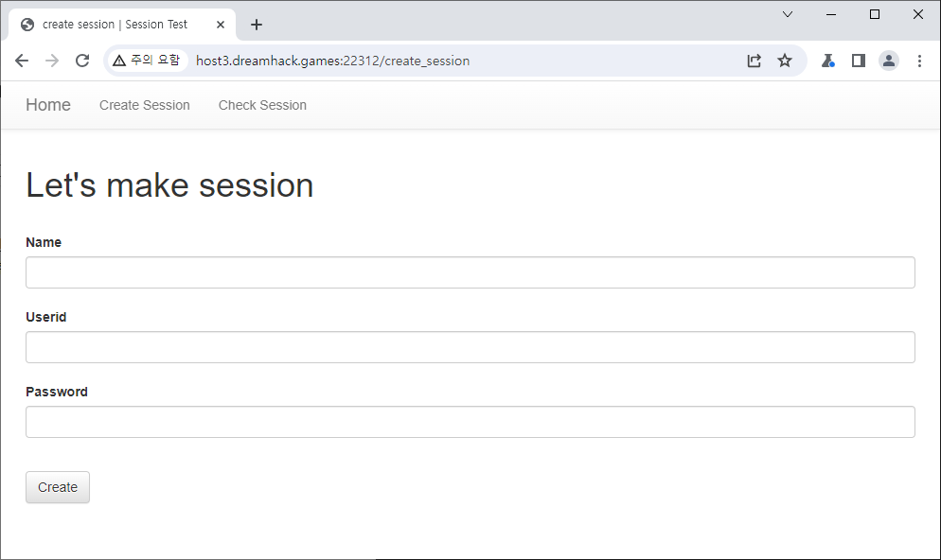Click into the Password field
This screenshot has width=941, height=560.
[470, 422]
